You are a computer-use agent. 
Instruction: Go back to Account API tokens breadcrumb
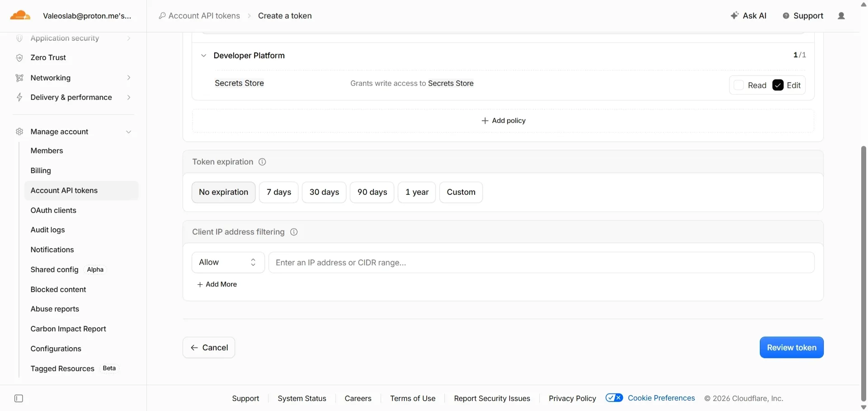tap(199, 16)
